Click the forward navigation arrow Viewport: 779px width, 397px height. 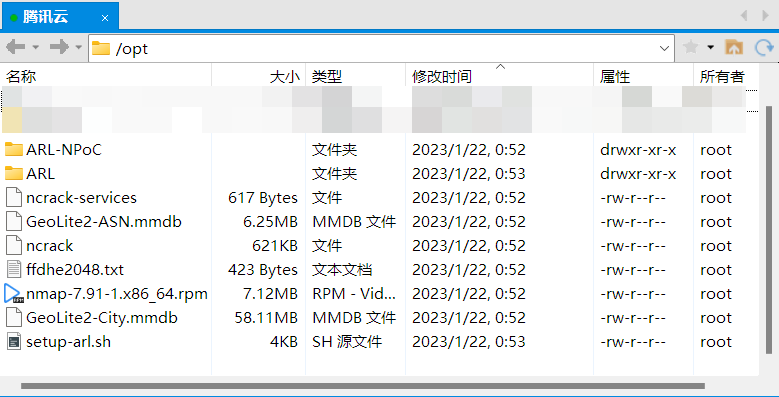tap(60, 48)
